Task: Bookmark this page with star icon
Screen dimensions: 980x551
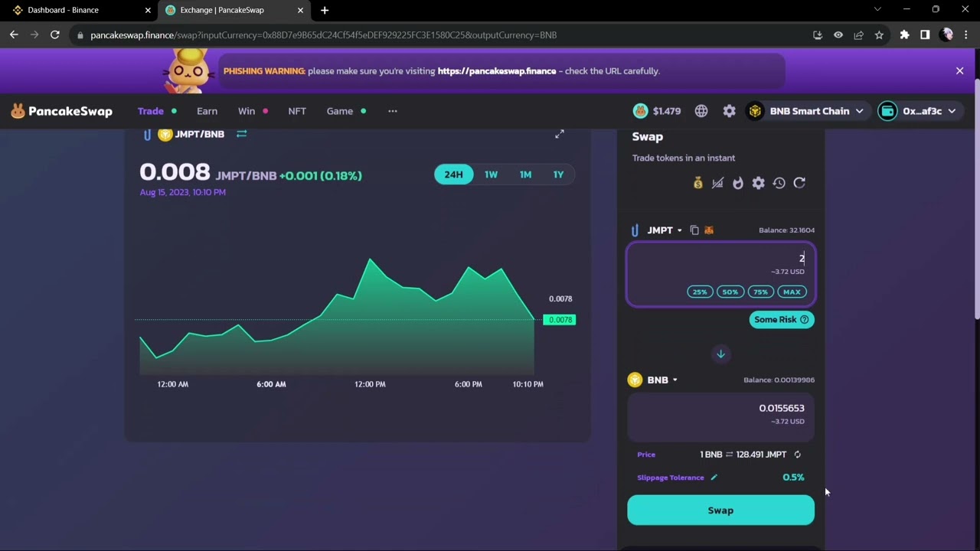Action: coord(879,34)
